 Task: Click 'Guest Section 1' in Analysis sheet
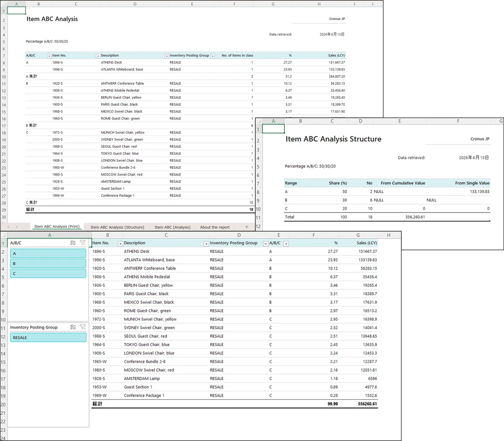tap(138, 387)
